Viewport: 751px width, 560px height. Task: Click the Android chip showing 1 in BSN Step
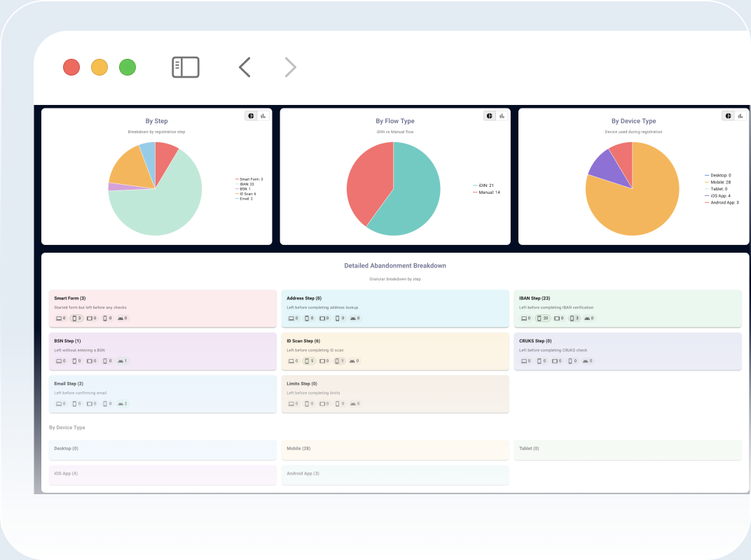pyautogui.click(x=122, y=361)
